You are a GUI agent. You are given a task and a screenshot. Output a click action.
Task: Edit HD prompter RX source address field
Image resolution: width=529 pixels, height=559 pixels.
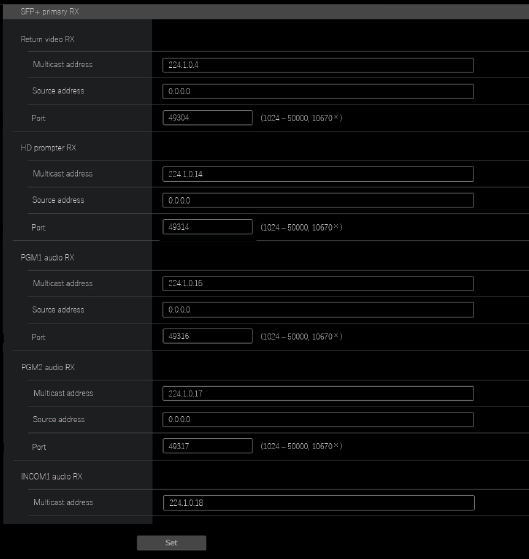click(318, 200)
